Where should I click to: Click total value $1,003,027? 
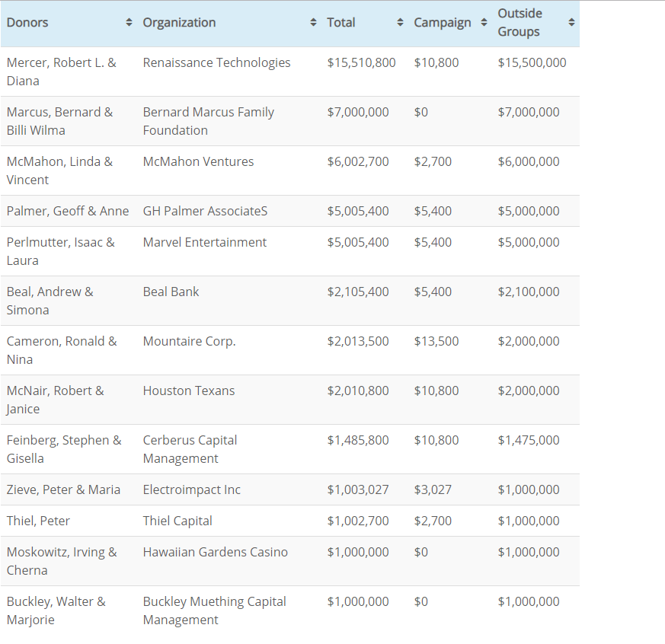358,489
